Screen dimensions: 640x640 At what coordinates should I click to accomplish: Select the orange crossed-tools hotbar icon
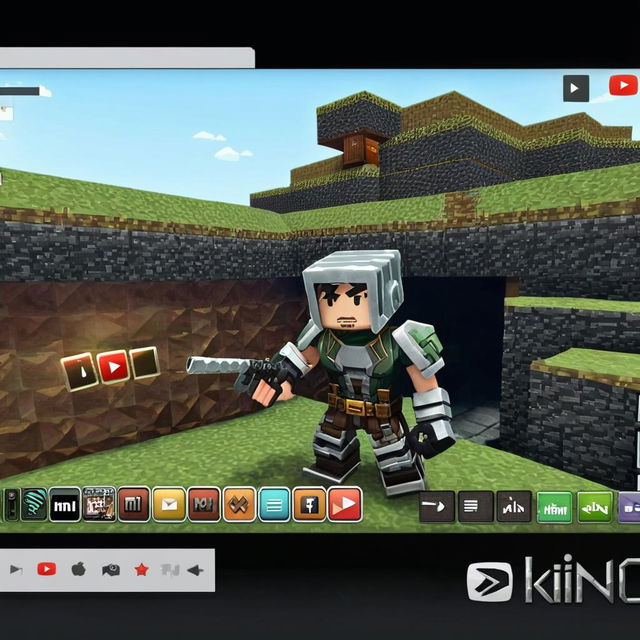pyautogui.click(x=239, y=505)
